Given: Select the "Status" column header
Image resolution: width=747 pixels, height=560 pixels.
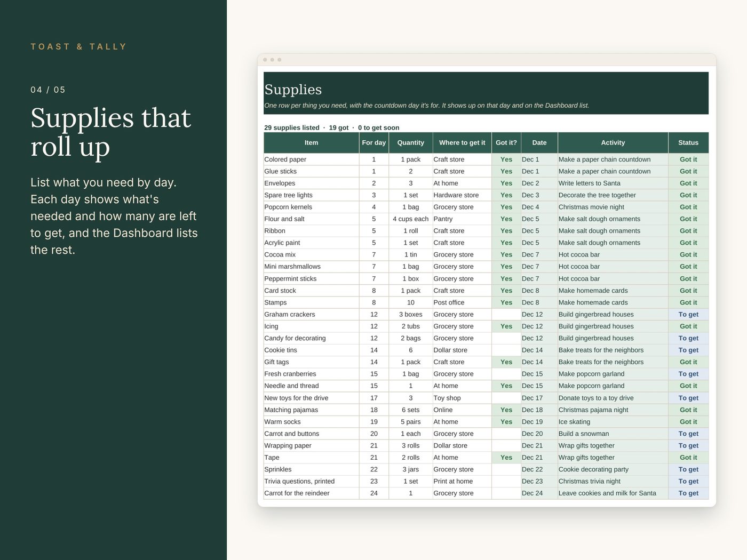Looking at the screenshot, I should (688, 143).
